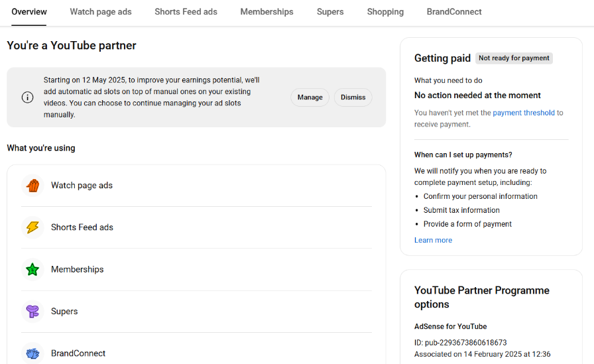Open the Overview tab
The width and height of the screenshot is (594, 364).
click(29, 12)
